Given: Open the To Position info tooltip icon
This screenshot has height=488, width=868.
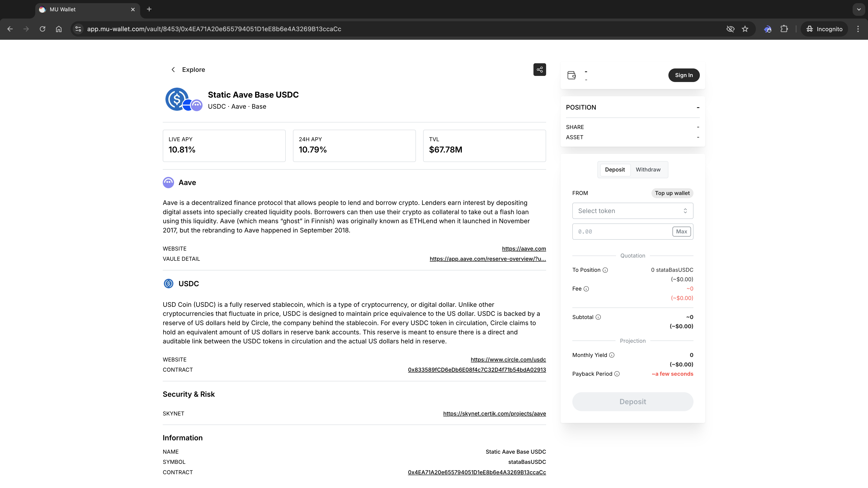Looking at the screenshot, I should (x=605, y=270).
